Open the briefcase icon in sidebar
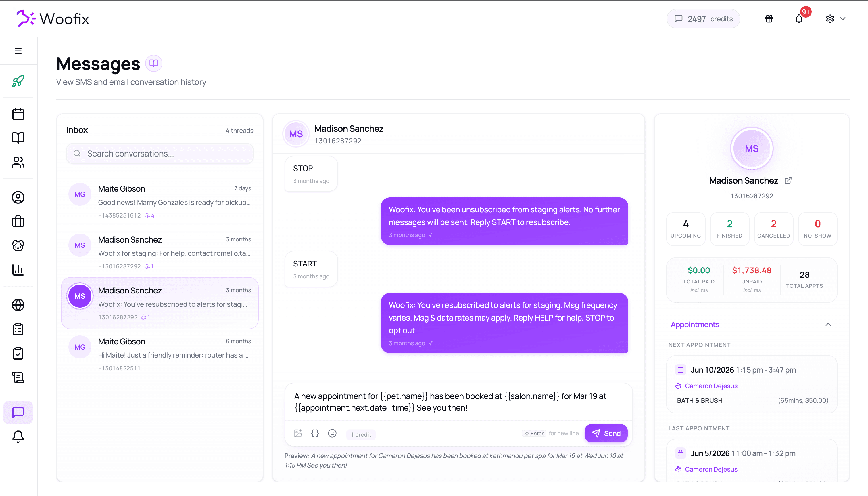868x496 pixels. pos(18,222)
